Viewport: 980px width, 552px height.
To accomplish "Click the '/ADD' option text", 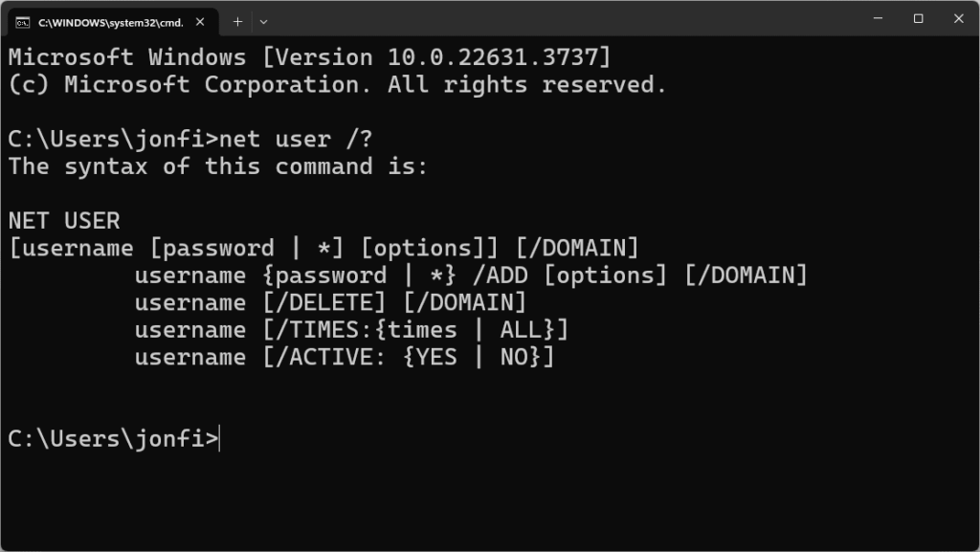I will (x=500, y=276).
